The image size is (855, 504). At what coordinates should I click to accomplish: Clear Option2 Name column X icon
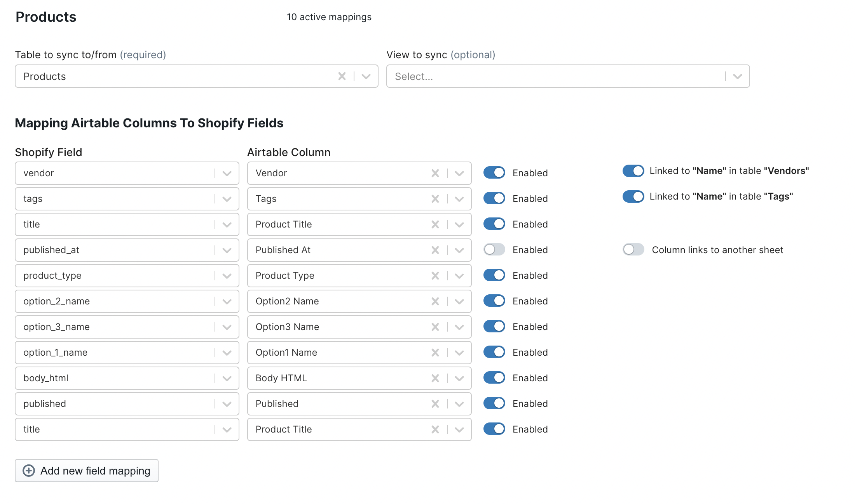pos(435,301)
